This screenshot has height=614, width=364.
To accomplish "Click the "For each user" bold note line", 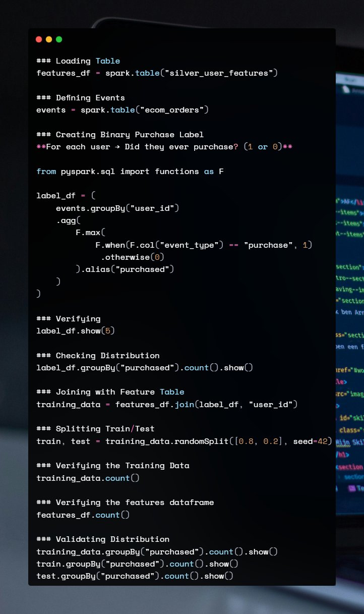I will coord(164,147).
